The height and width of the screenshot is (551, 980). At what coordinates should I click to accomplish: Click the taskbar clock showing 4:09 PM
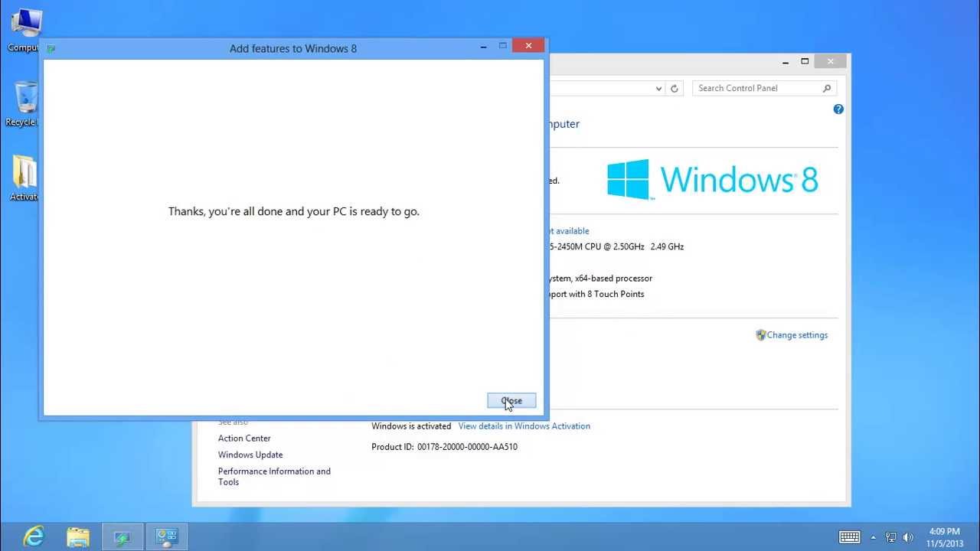943,537
